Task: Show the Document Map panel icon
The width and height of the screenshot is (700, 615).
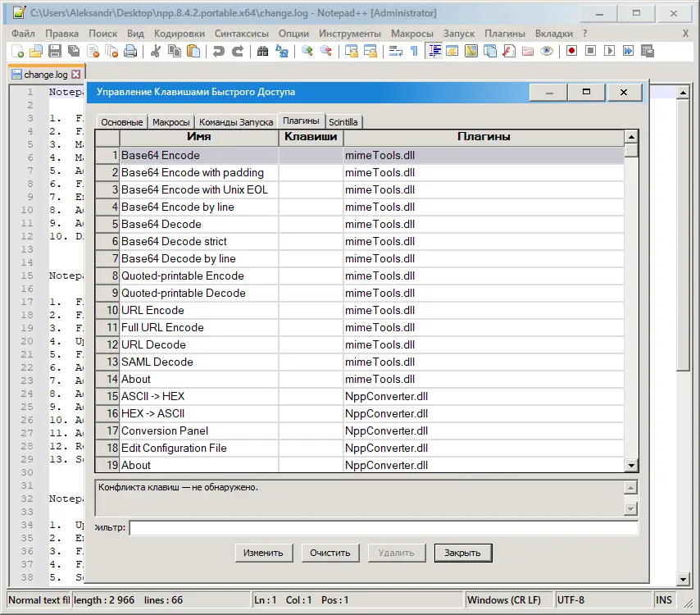Action: tap(471, 52)
